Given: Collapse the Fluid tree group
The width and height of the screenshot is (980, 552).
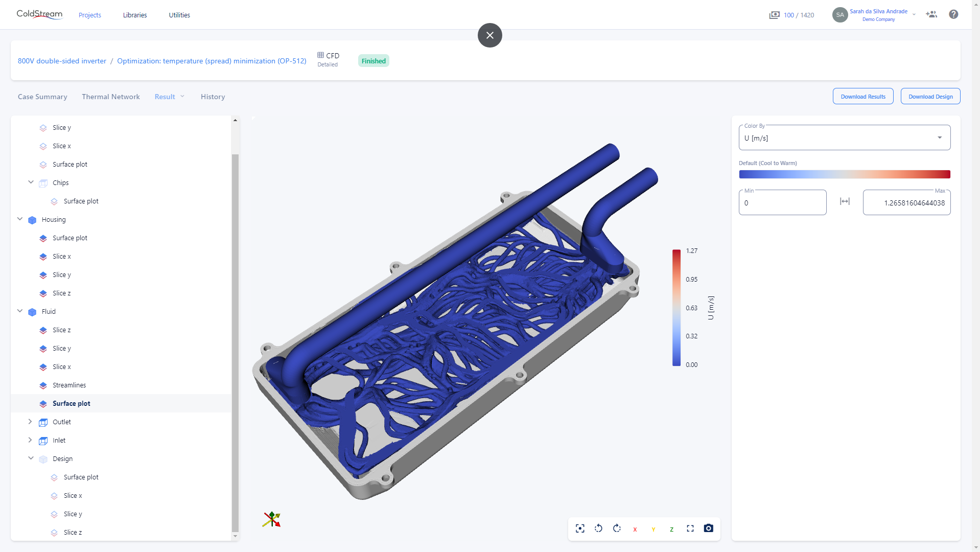Looking at the screenshot, I should click(x=20, y=311).
